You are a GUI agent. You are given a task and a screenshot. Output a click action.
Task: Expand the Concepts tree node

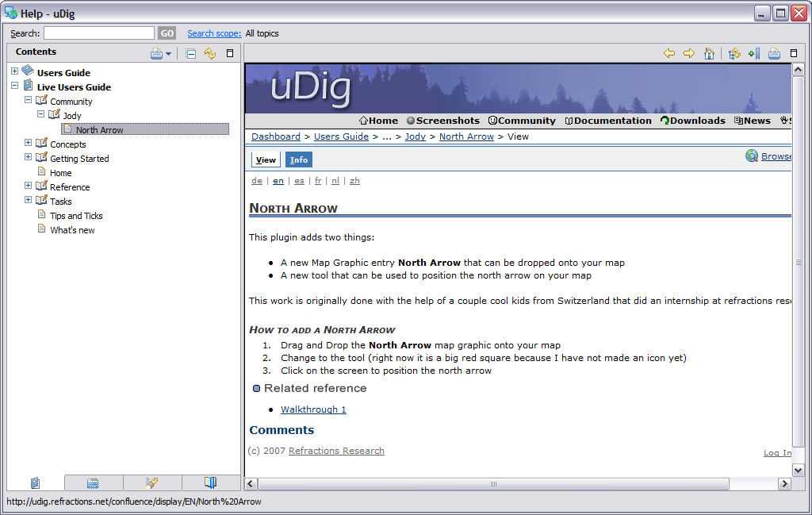point(28,143)
